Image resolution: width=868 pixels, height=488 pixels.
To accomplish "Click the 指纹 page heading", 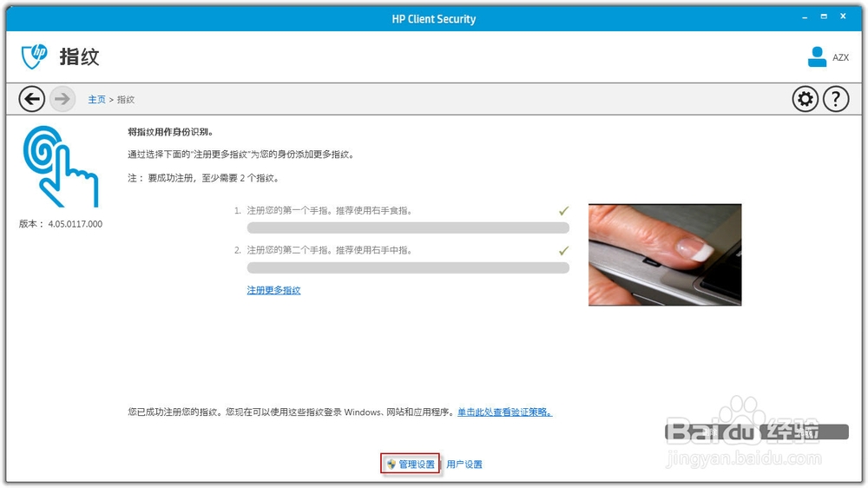I will (x=79, y=56).
